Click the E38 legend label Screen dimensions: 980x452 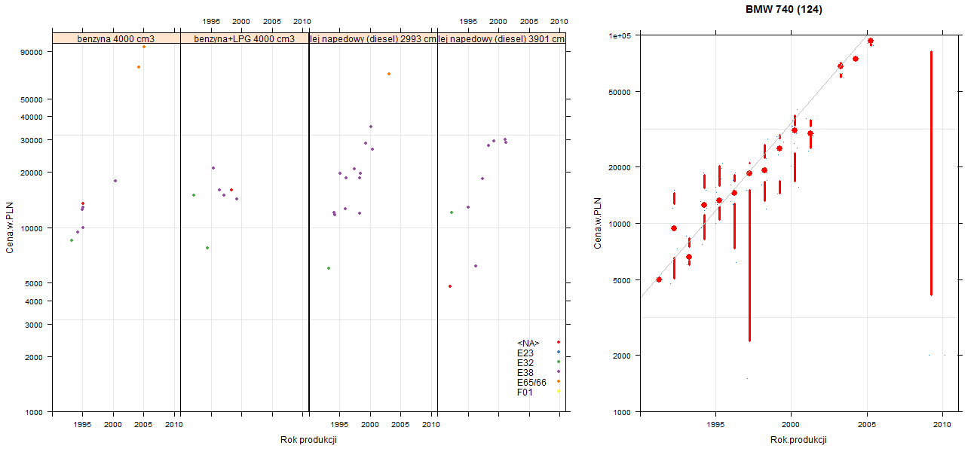[525, 372]
